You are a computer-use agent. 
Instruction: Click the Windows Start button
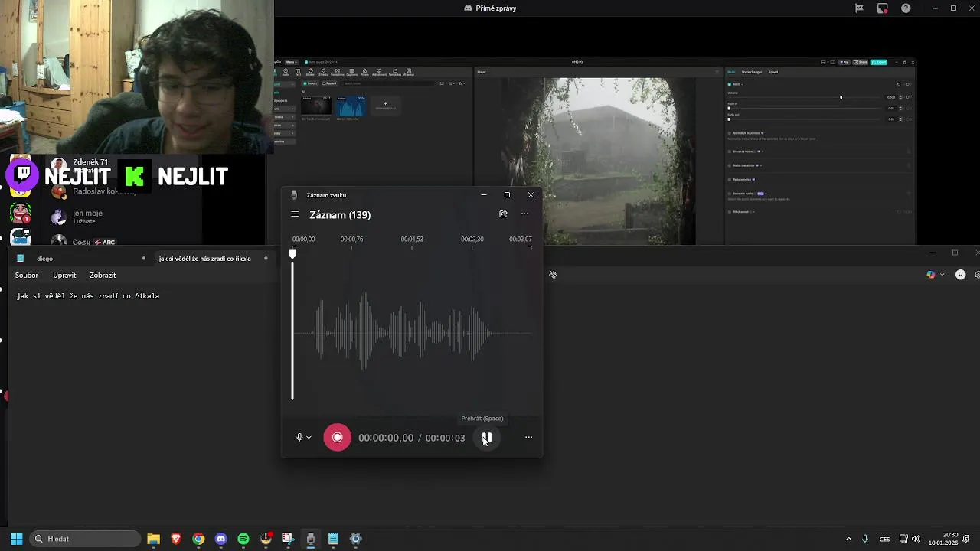[16, 539]
